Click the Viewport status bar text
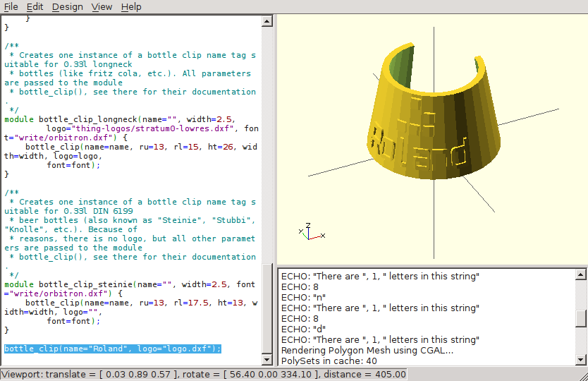Image resolution: width=588 pixels, height=381 pixels. [204, 374]
